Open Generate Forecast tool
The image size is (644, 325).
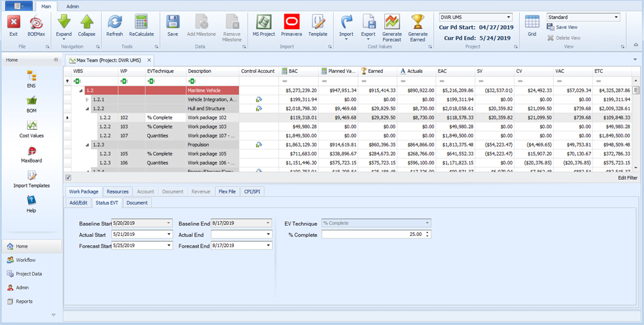click(392, 25)
